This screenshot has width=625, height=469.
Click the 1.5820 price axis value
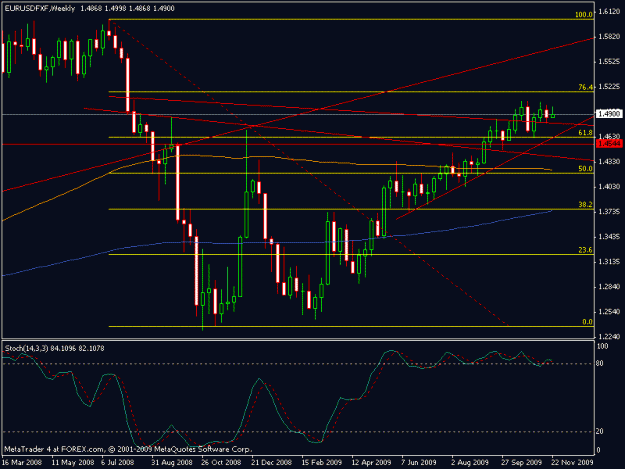(609, 37)
